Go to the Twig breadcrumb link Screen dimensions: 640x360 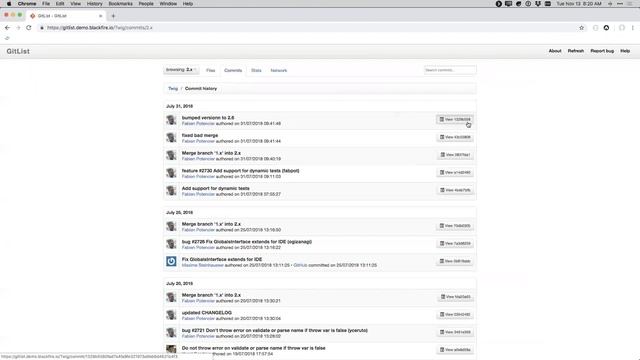pyautogui.click(x=173, y=89)
